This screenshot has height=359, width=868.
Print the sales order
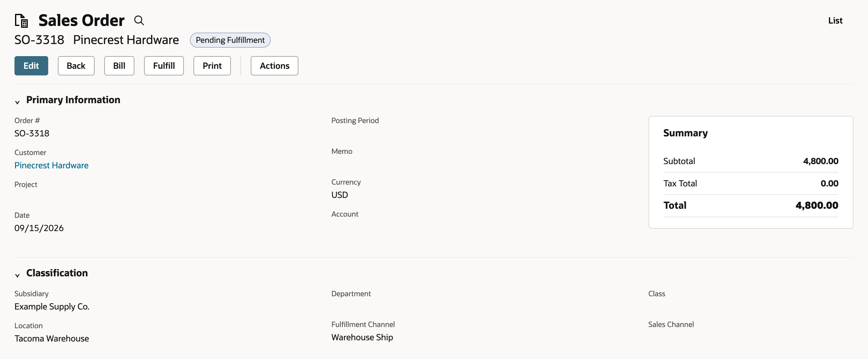pyautogui.click(x=212, y=66)
